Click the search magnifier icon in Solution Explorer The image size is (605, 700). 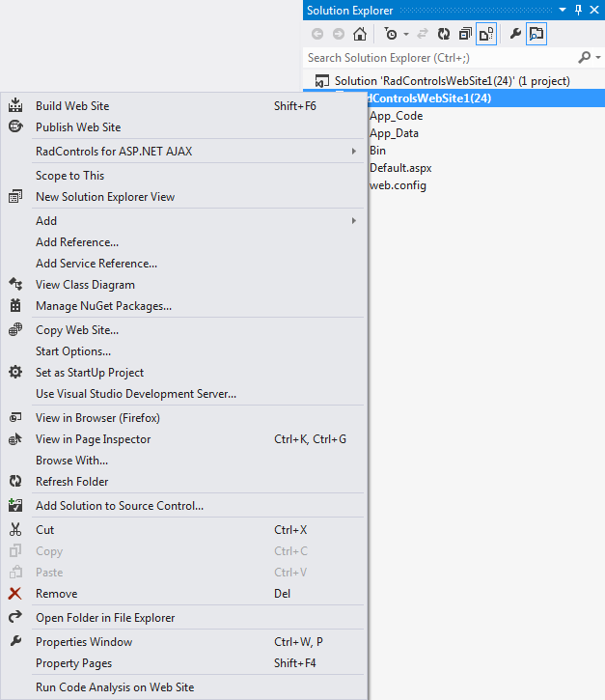(584, 57)
